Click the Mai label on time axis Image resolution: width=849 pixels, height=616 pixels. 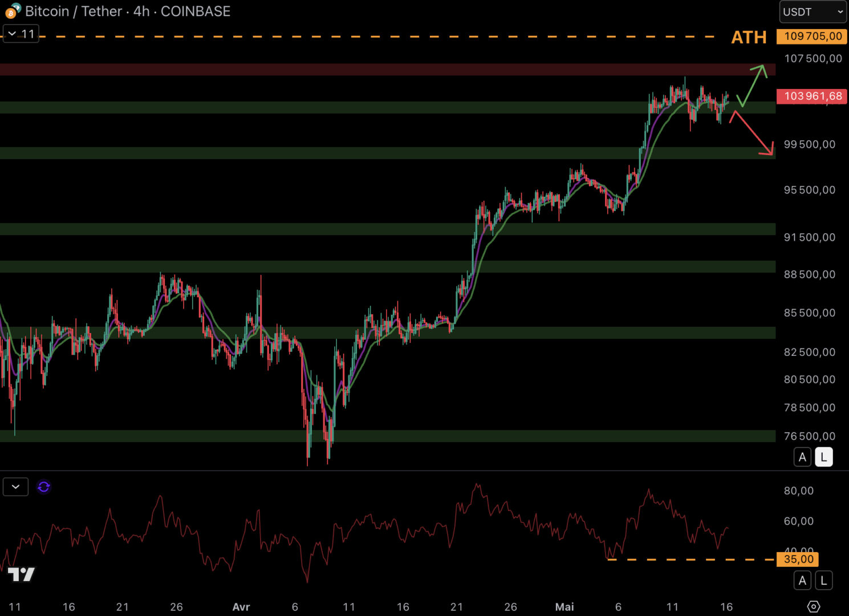[x=564, y=607]
